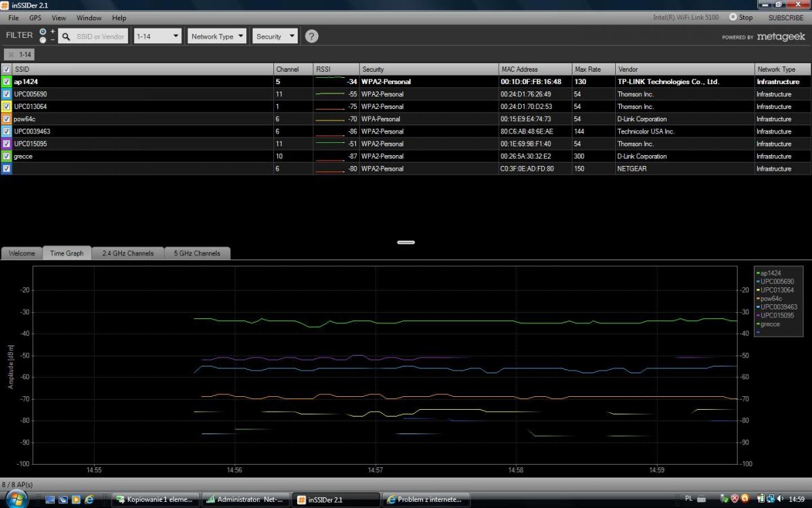
Task: Open the Help menu
Action: (119, 18)
